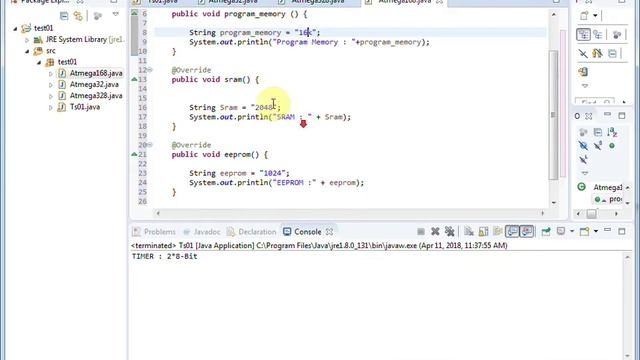This screenshot has height=360, width=640.
Task: Toggle Outline alphabetical sort
Action: 612,132
